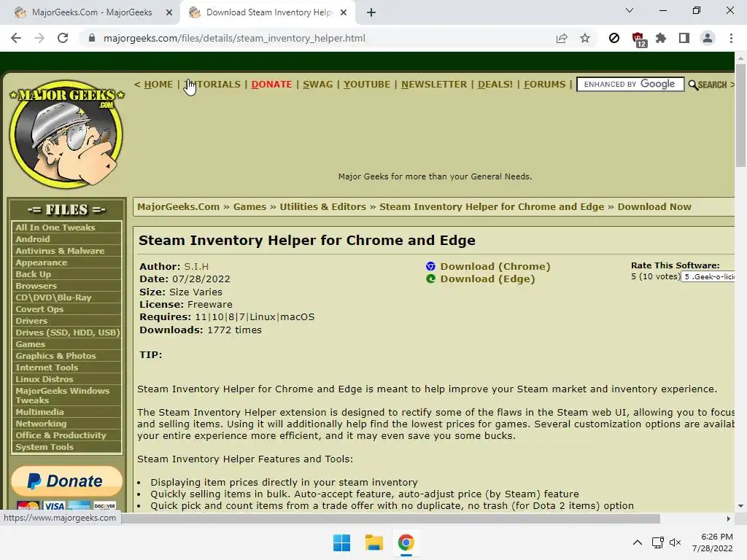
Task: Go back with the browser back arrow
Action: click(x=16, y=38)
